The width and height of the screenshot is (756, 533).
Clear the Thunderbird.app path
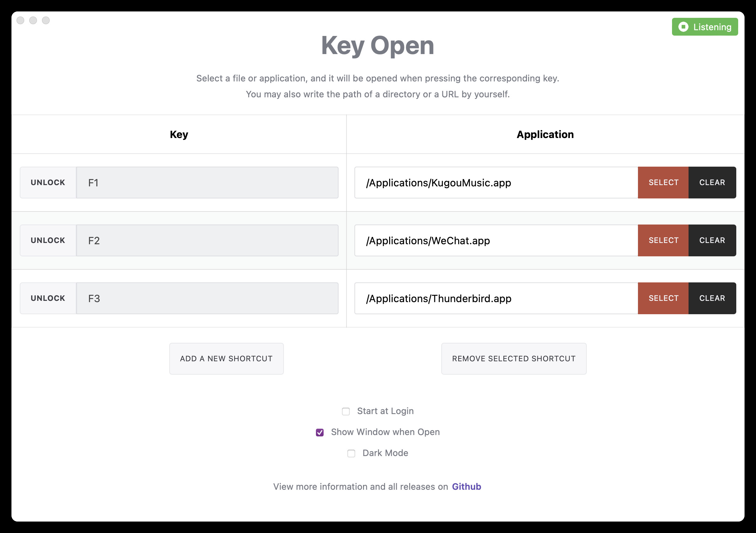point(712,298)
